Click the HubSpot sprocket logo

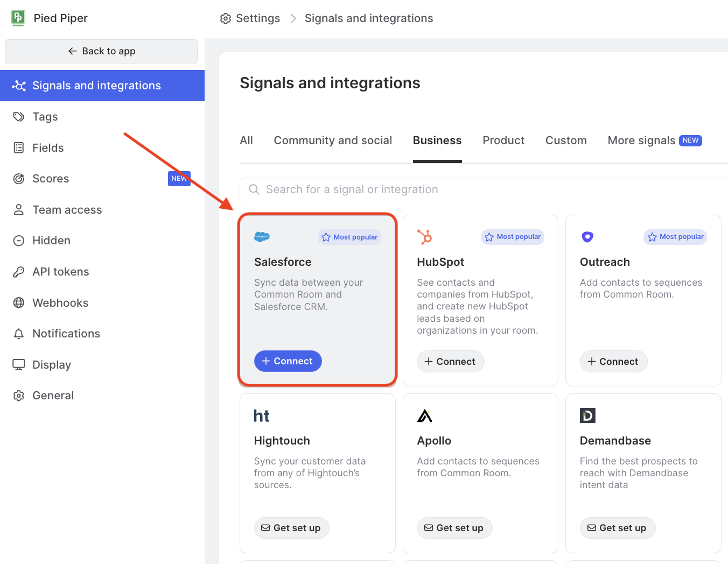[425, 237]
